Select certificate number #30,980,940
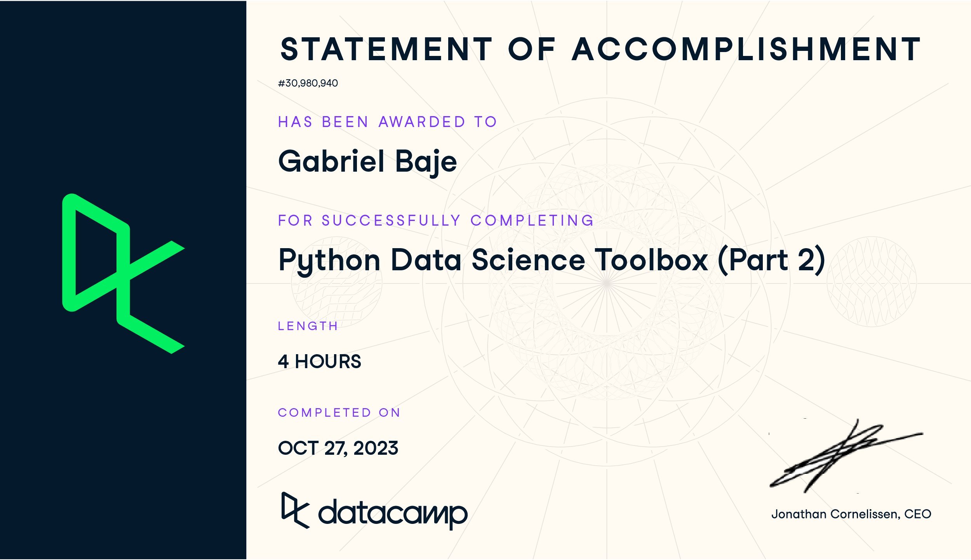 point(308,83)
